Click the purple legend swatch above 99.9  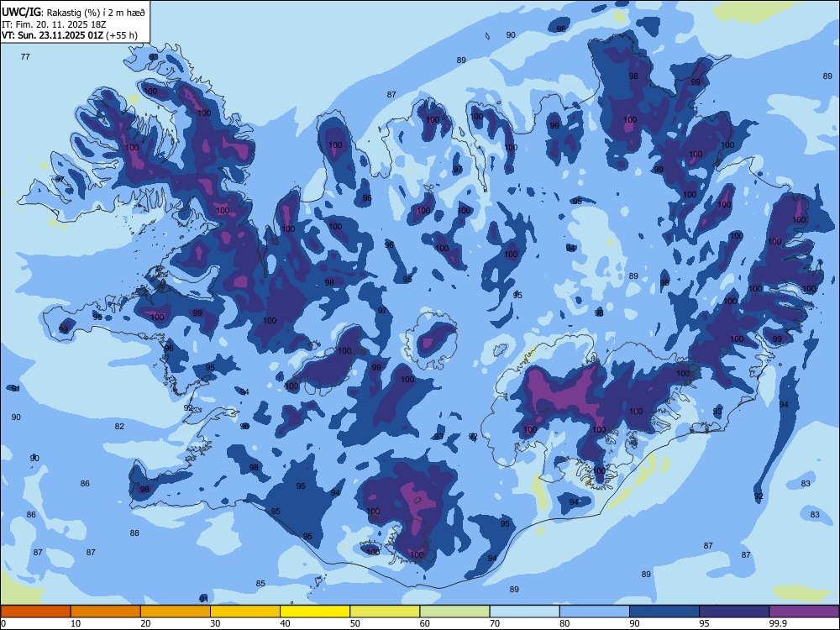point(804,612)
